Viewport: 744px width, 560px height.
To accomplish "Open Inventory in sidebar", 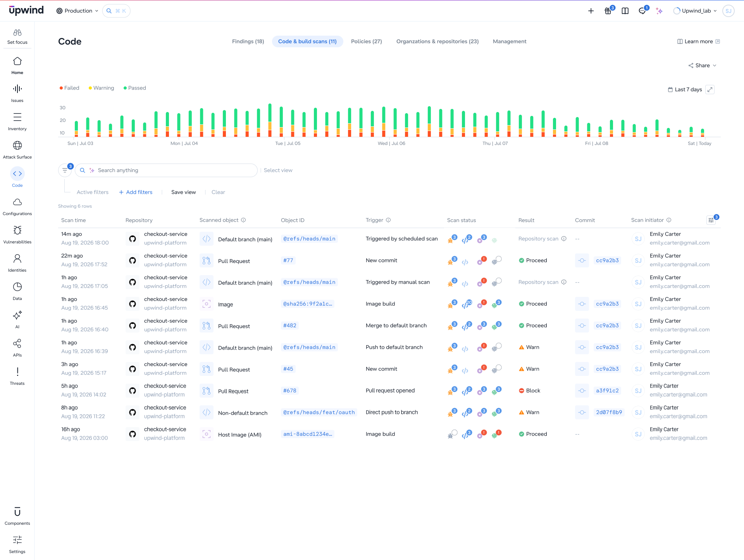I will point(17,122).
